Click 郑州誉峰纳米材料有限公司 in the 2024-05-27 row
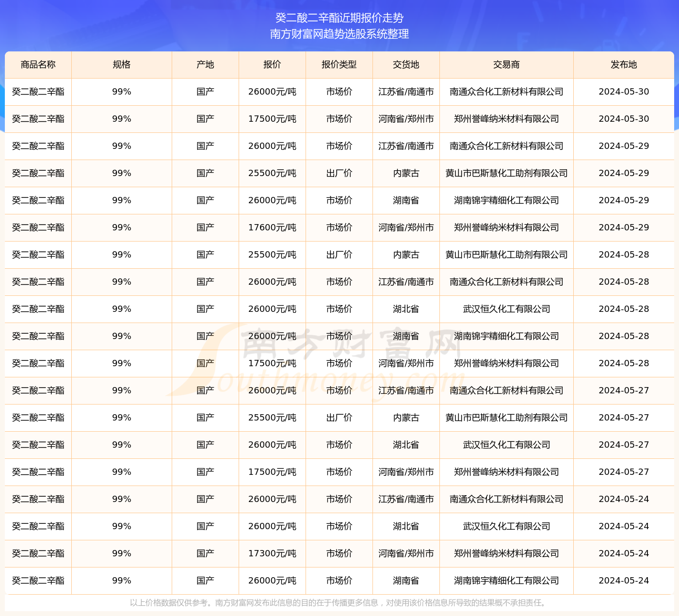 pos(506,472)
